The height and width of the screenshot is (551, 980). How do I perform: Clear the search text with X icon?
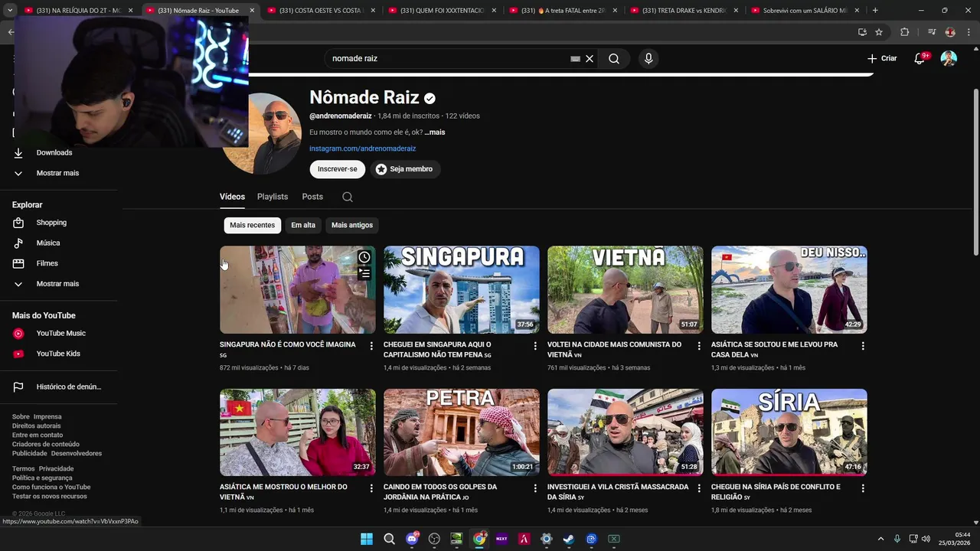(590, 58)
